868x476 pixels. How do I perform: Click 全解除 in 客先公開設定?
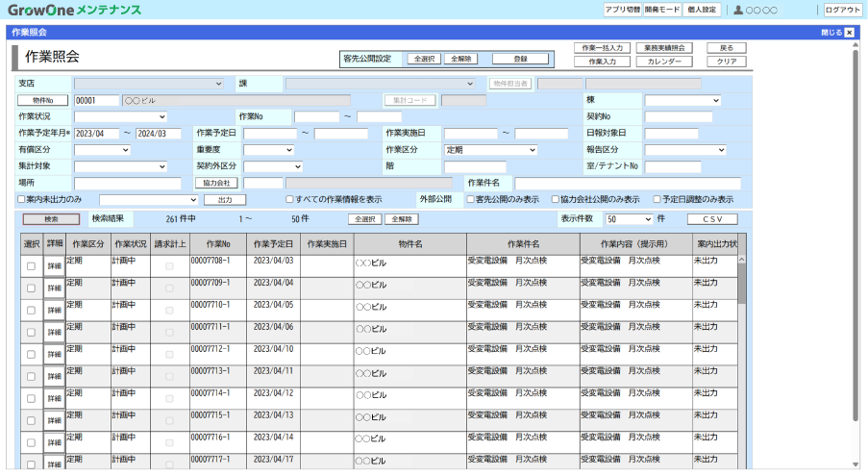tap(460, 59)
